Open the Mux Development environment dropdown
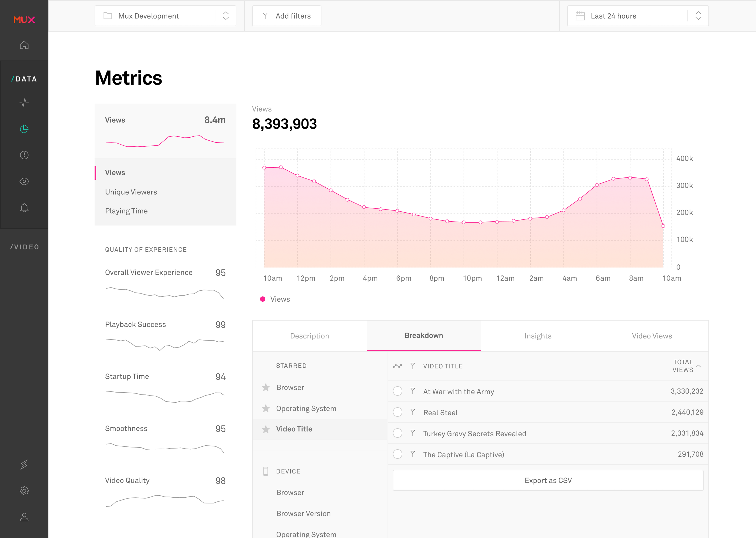The image size is (756, 538). pos(165,16)
